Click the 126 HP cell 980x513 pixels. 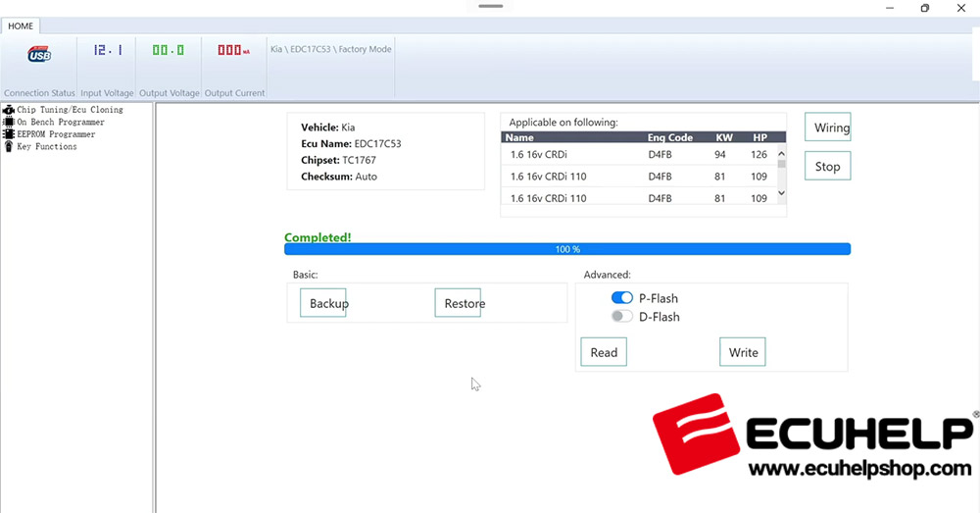coord(759,154)
